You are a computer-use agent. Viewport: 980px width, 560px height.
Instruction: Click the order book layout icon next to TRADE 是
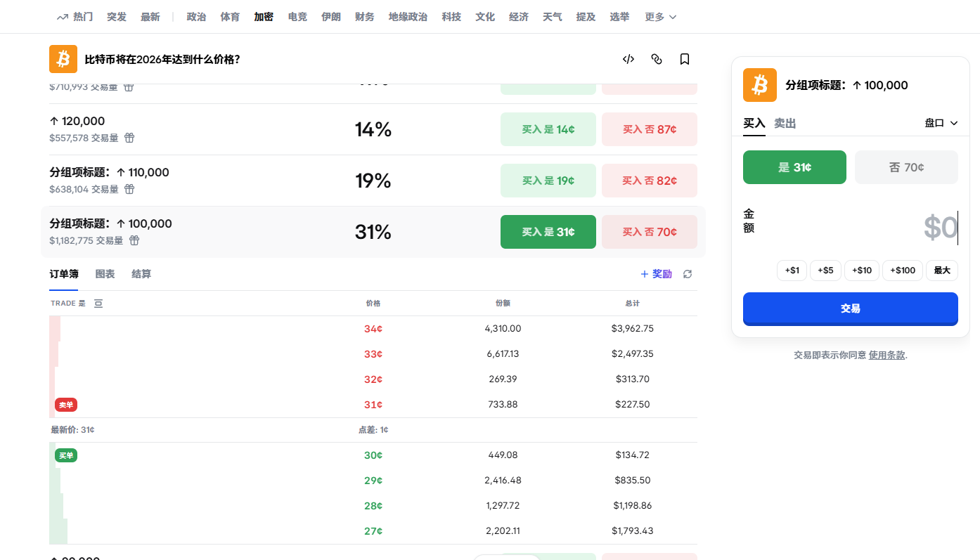click(x=98, y=304)
